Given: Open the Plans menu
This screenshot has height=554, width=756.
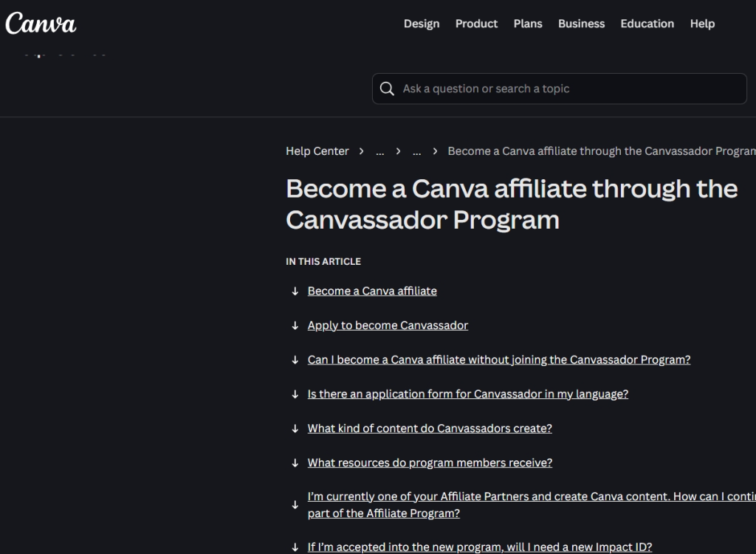Looking at the screenshot, I should pyautogui.click(x=528, y=24).
